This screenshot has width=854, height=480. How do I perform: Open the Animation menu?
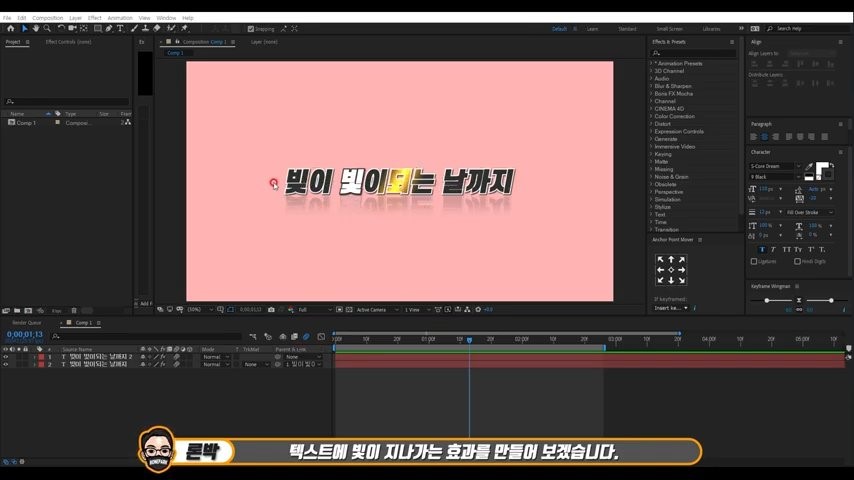pos(120,18)
